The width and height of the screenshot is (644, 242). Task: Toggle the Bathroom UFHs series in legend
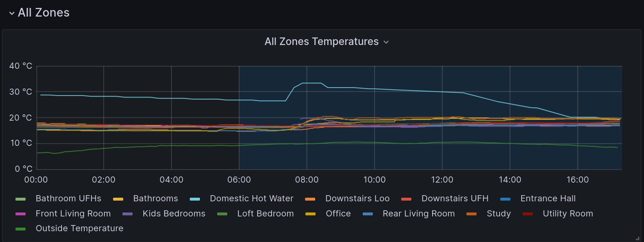pos(68,198)
